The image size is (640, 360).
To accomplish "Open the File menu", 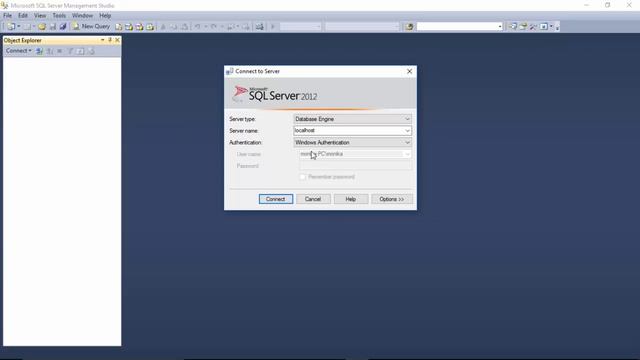I will tap(7, 16).
